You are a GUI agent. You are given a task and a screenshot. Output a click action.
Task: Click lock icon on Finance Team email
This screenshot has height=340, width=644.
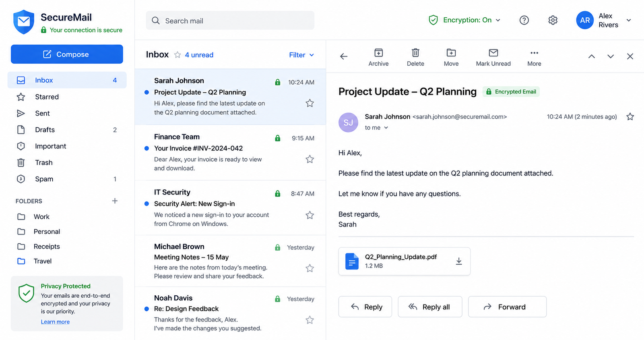tap(277, 138)
